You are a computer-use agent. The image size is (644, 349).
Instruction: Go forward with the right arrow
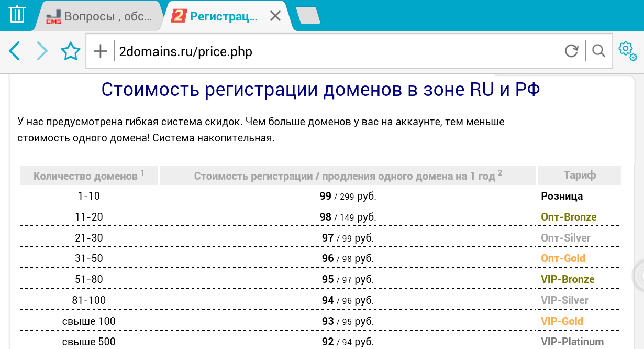point(42,51)
